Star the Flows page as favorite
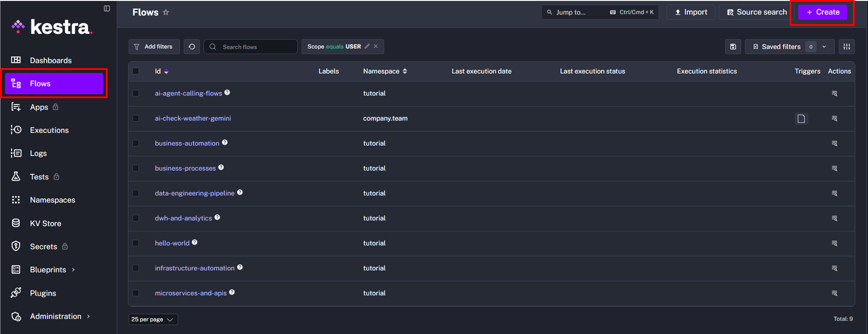868x334 pixels. point(166,12)
